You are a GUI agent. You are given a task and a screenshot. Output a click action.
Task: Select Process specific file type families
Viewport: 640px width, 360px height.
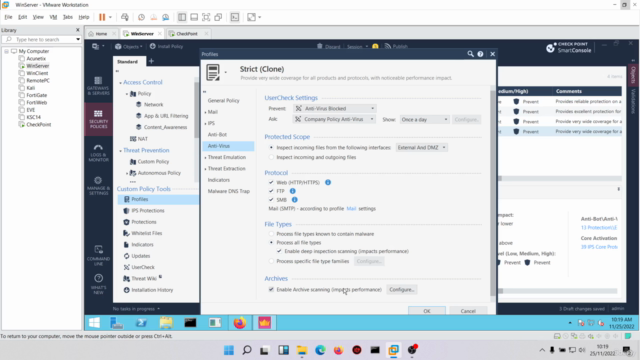coord(271,261)
